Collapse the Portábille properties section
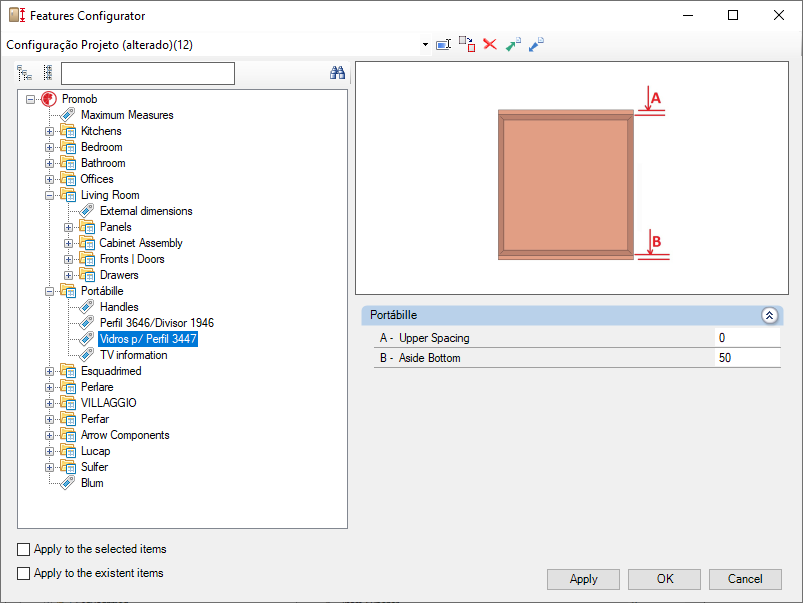The width and height of the screenshot is (803, 603). point(769,315)
